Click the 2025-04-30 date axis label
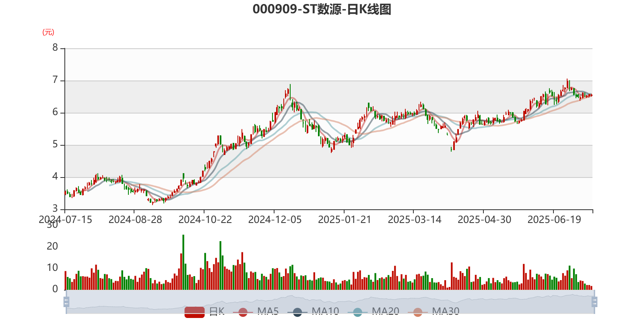 (x=485, y=220)
